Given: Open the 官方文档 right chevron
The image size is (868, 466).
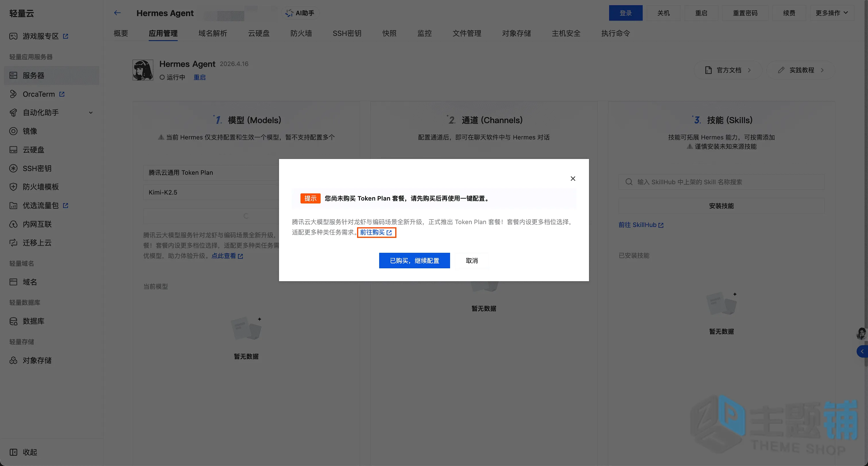Looking at the screenshot, I should point(749,70).
